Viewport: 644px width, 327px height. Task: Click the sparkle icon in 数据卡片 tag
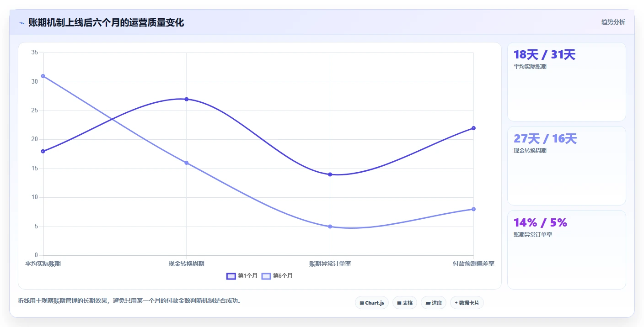tap(456, 303)
